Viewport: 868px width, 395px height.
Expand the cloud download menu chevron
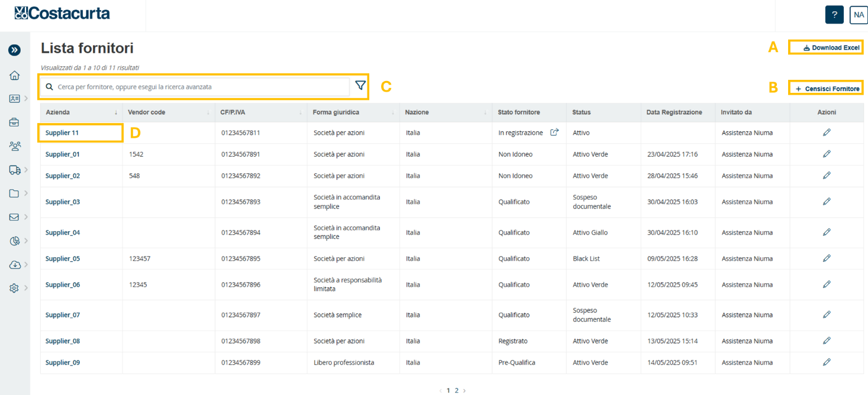click(x=26, y=264)
